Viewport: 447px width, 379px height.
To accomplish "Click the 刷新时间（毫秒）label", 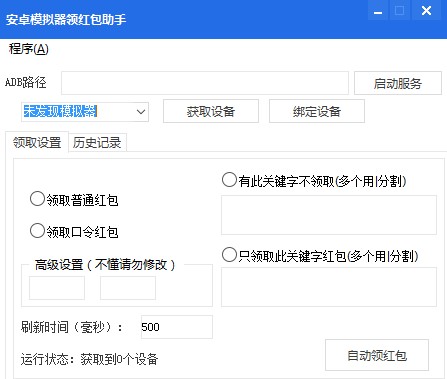I will click(x=72, y=327).
